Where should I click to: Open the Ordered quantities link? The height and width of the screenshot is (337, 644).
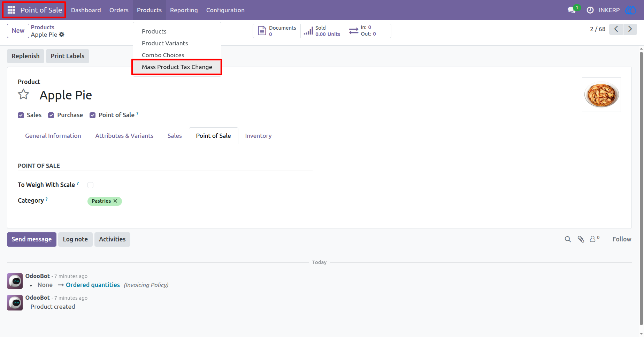point(93,285)
